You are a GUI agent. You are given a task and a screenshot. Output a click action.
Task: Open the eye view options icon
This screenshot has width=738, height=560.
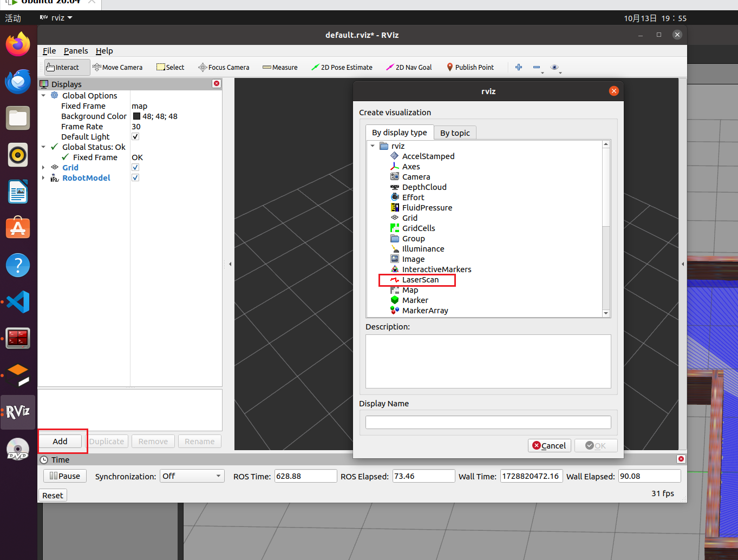pyautogui.click(x=554, y=67)
